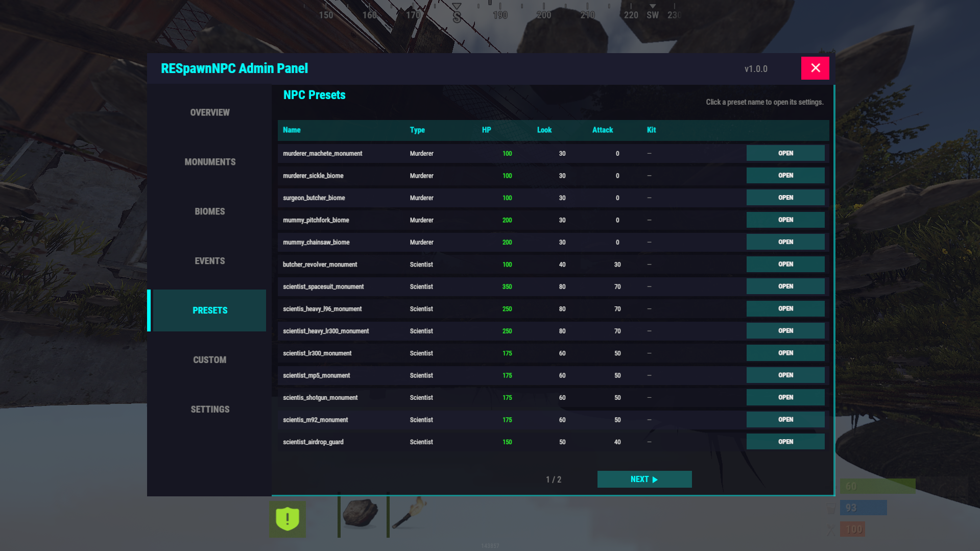Switch to the Monuments tab
980x551 pixels.
(209, 162)
